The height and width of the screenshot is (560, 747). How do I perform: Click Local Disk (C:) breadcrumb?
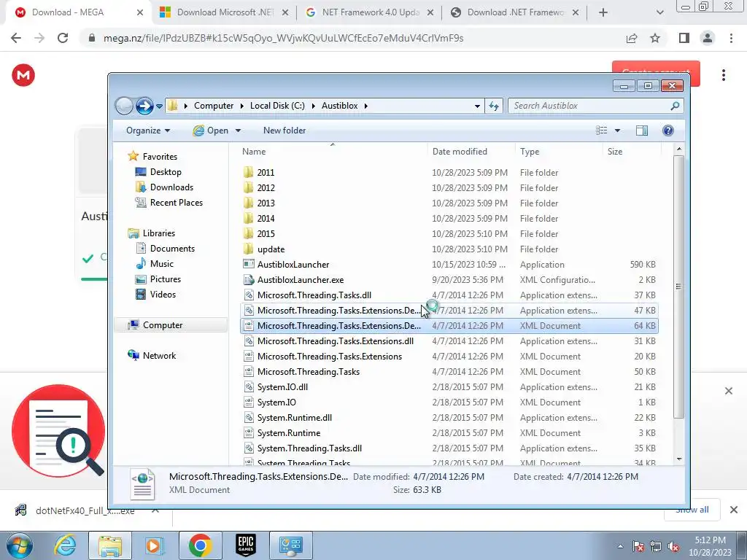[x=277, y=106]
